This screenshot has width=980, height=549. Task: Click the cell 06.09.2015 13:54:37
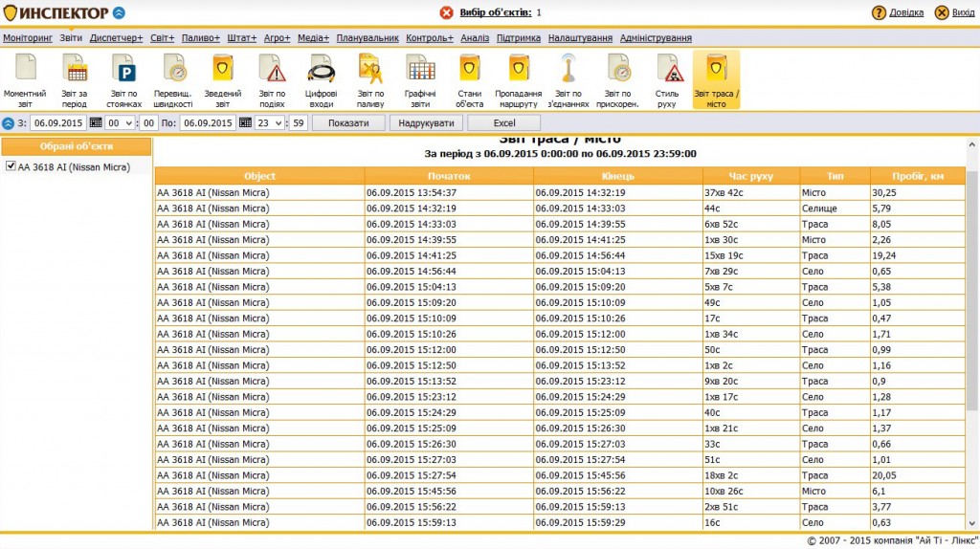tap(449, 193)
